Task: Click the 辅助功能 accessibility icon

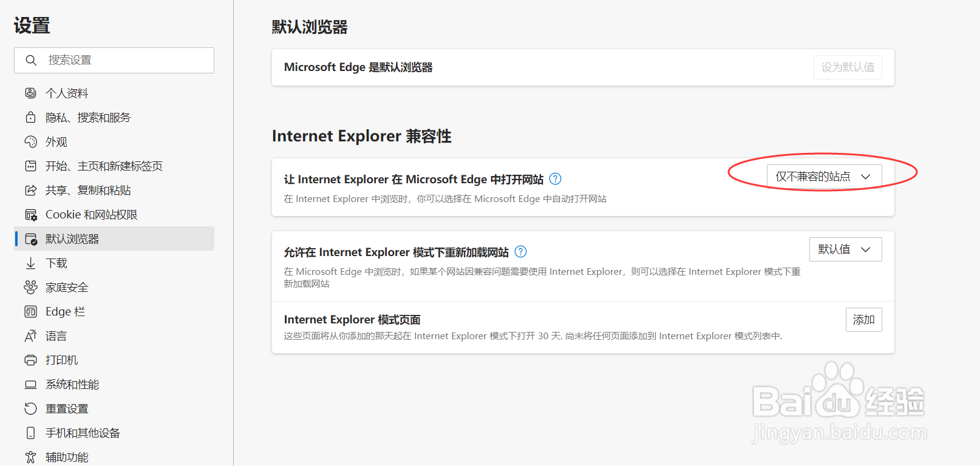Action: (x=30, y=457)
